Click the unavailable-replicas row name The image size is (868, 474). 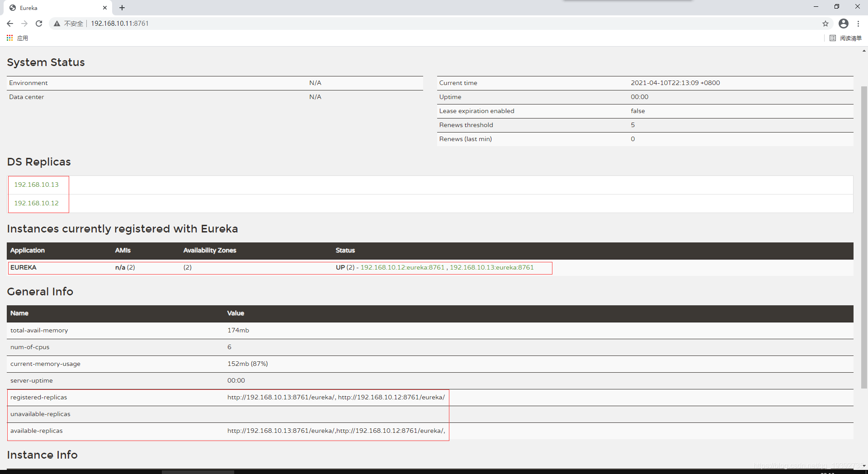click(x=40, y=414)
